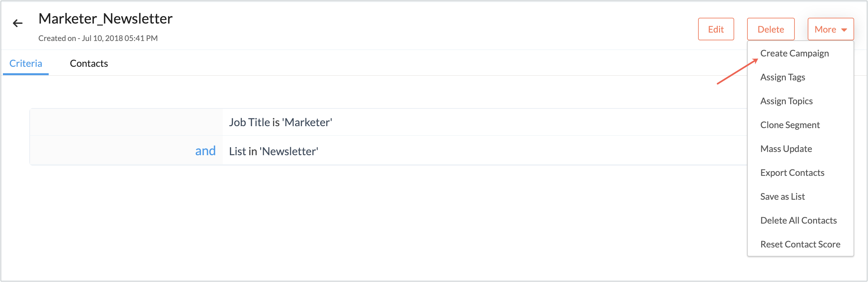This screenshot has width=868, height=282.
Task: Click the caret arrow on More button
Action: (x=844, y=30)
